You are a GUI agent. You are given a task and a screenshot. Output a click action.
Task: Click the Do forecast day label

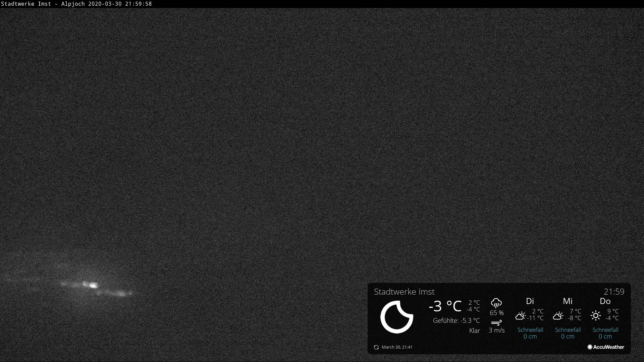605,301
